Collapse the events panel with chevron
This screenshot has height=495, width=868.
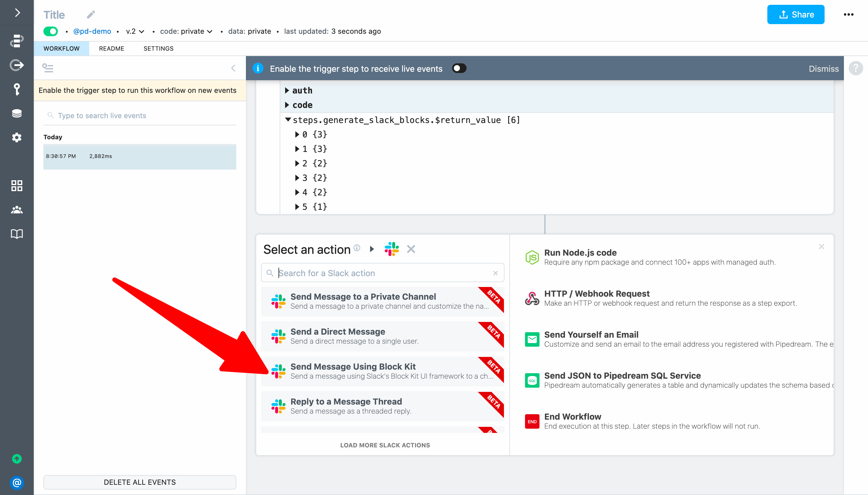tap(233, 68)
